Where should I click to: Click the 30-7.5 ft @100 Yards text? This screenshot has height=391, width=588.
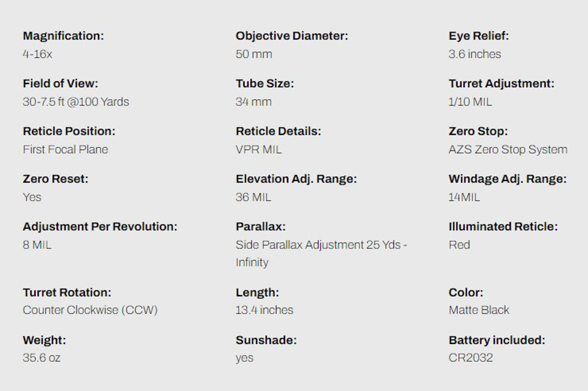pyautogui.click(x=76, y=102)
